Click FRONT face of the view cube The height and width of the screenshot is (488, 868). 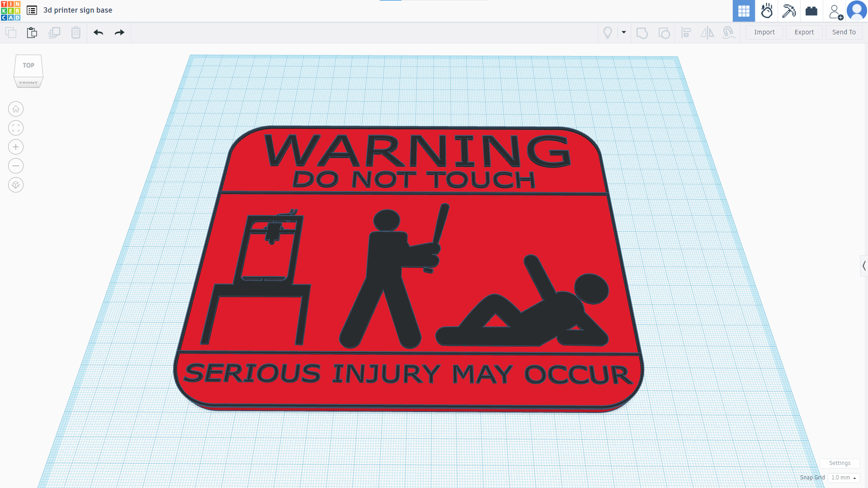[28, 83]
